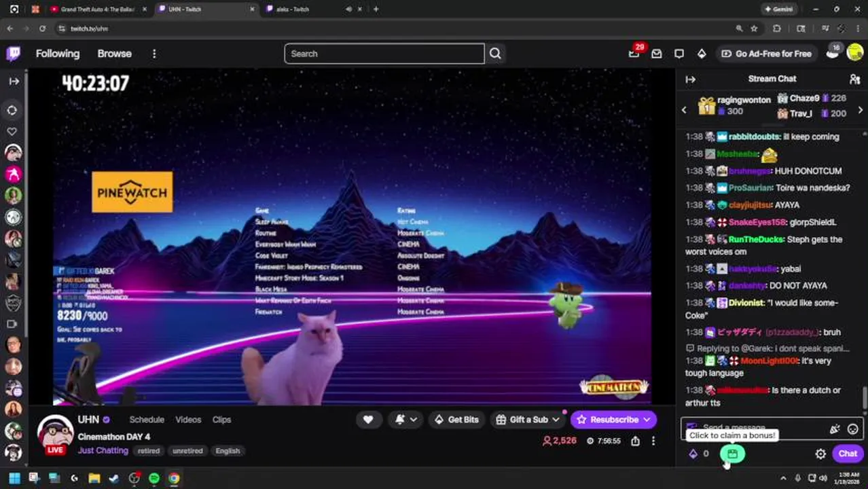Show next gift leaderboard entries
The image size is (868, 489).
(861, 109)
